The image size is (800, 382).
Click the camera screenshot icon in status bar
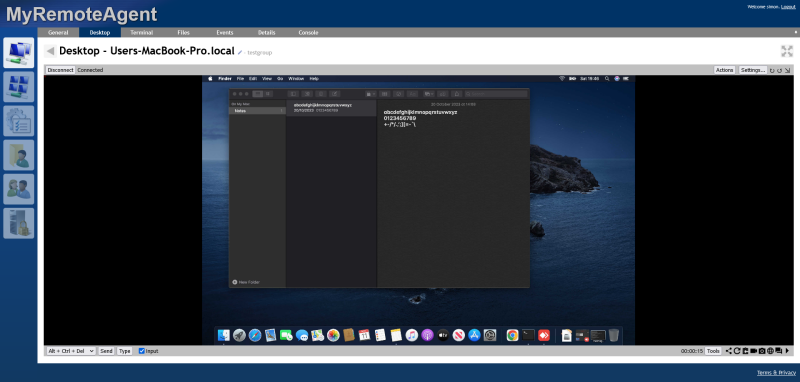(x=762, y=351)
